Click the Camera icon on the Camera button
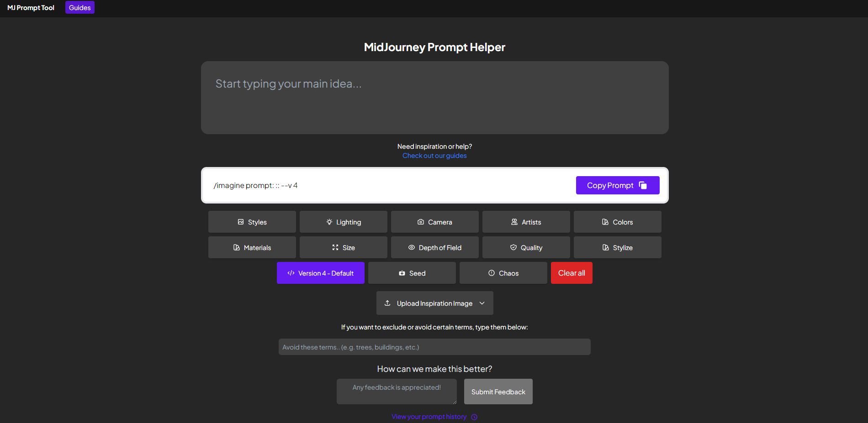Viewport: 868px width, 423px height. click(422, 222)
